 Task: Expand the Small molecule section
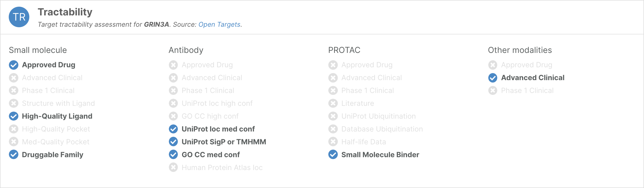coord(38,50)
